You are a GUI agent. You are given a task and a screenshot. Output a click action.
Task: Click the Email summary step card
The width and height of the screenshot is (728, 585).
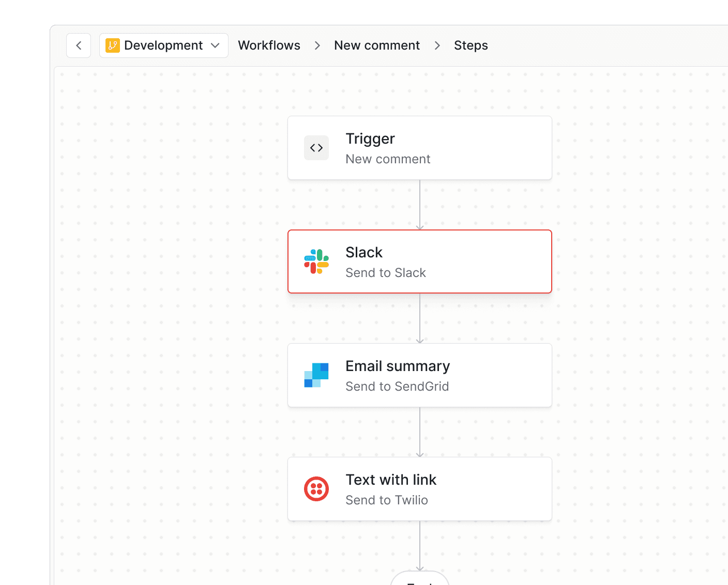[x=420, y=375]
